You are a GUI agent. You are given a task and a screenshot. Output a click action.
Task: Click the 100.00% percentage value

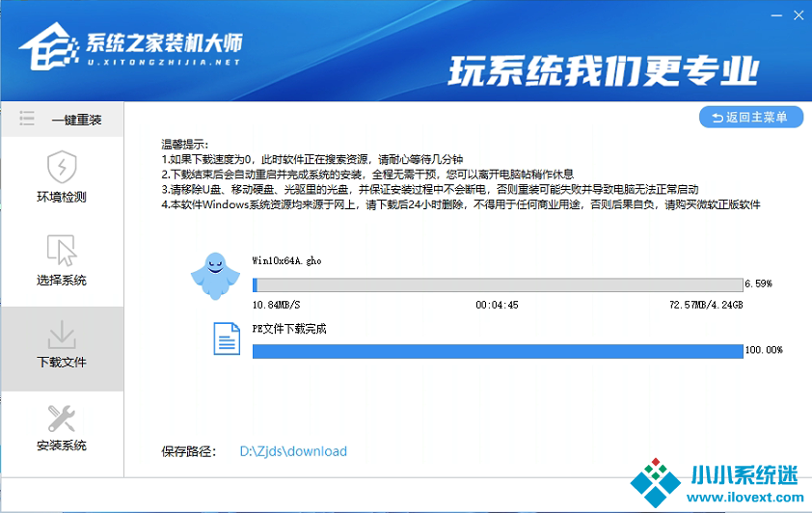tap(764, 350)
